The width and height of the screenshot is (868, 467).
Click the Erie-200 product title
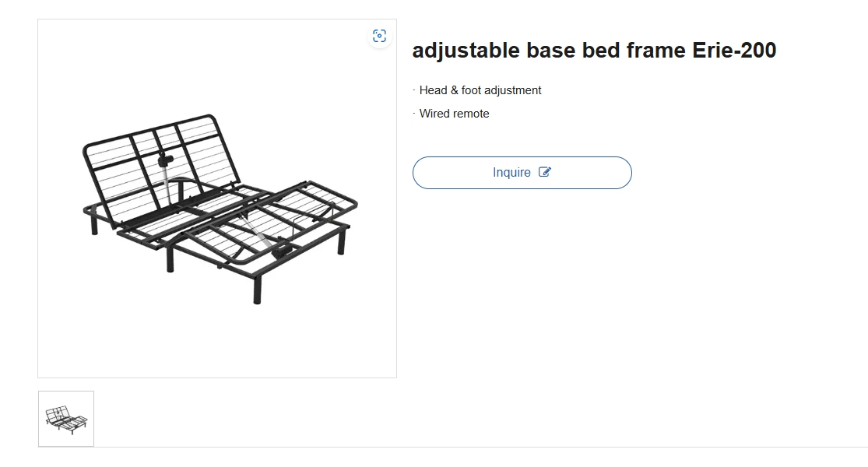pyautogui.click(x=594, y=51)
